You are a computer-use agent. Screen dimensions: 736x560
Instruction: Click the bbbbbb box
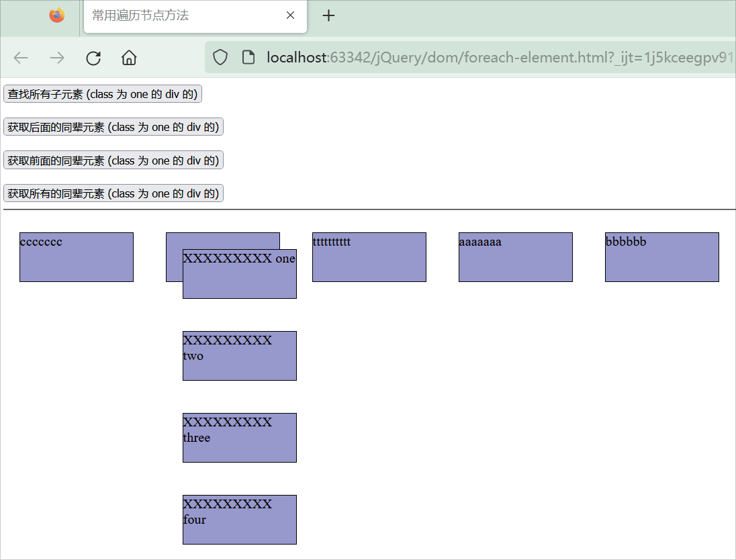tap(662, 257)
